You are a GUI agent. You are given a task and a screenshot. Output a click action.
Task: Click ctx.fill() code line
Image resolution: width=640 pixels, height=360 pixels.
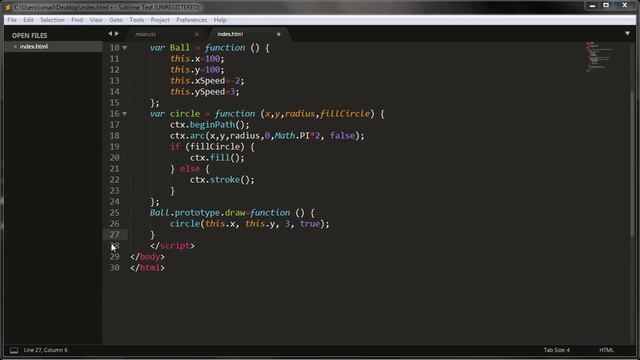(217, 158)
